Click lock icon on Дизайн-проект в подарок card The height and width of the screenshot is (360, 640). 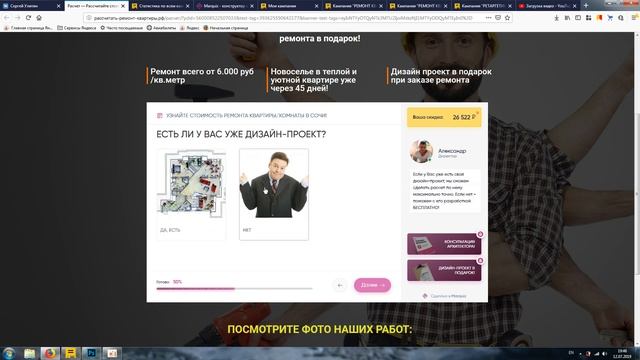pyautogui.click(x=480, y=260)
